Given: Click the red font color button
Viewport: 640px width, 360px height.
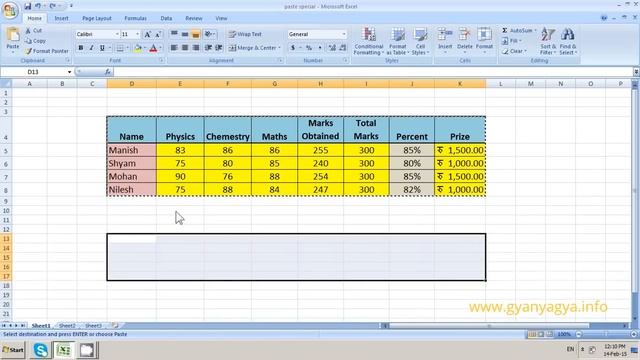Looking at the screenshot, I should [153, 48].
